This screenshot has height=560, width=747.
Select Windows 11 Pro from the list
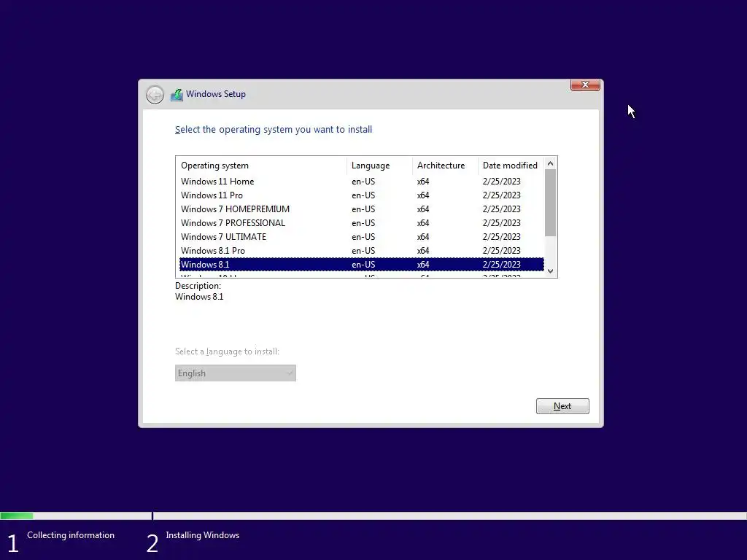tap(362, 195)
